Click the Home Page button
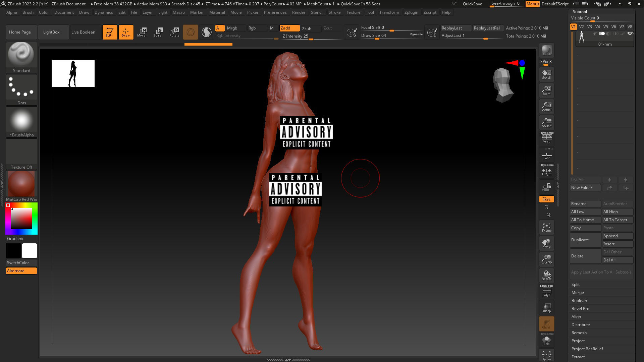644x362 pixels. click(21, 32)
